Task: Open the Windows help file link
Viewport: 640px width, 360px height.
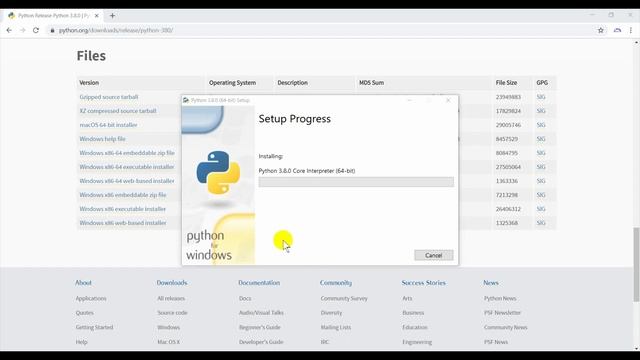Action: click(102, 139)
